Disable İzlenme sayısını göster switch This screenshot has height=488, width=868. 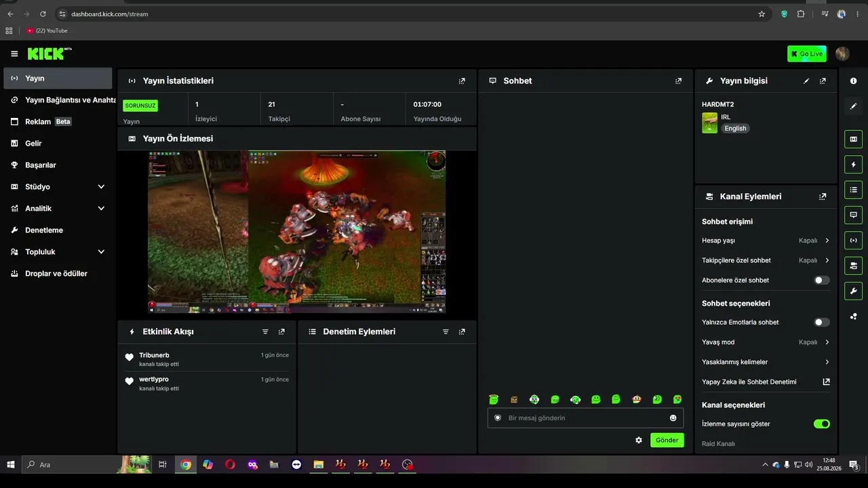(822, 424)
